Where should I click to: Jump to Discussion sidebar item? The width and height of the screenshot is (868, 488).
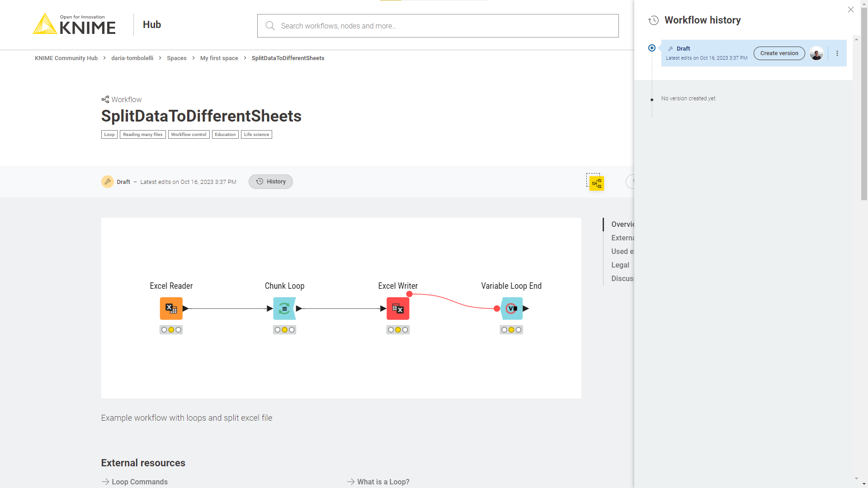623,278
